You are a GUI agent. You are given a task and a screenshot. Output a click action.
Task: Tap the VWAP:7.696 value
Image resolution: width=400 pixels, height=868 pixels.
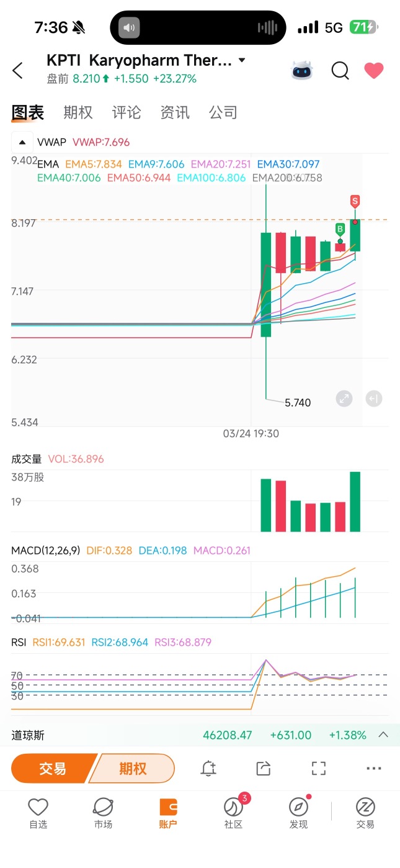coord(101,142)
